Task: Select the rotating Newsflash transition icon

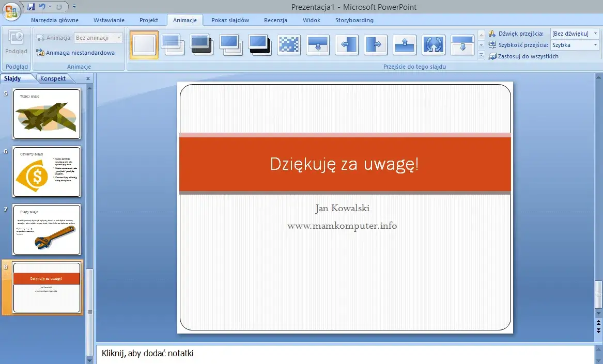Action: [434, 45]
